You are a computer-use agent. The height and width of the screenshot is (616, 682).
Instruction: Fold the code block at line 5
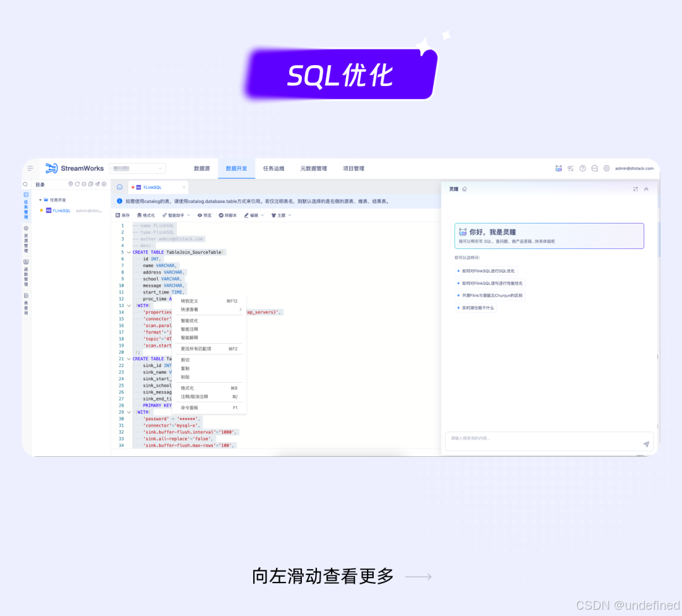(x=129, y=252)
